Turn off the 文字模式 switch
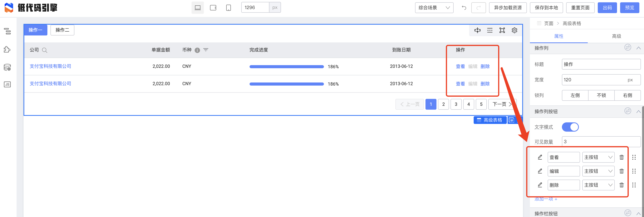This screenshot has height=217, width=644. 570,127
